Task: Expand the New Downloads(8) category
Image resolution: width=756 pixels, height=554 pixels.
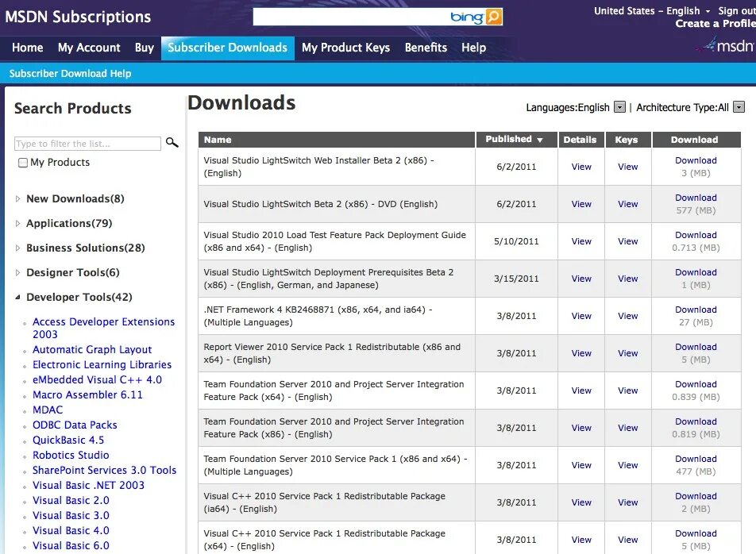Action: [x=17, y=198]
